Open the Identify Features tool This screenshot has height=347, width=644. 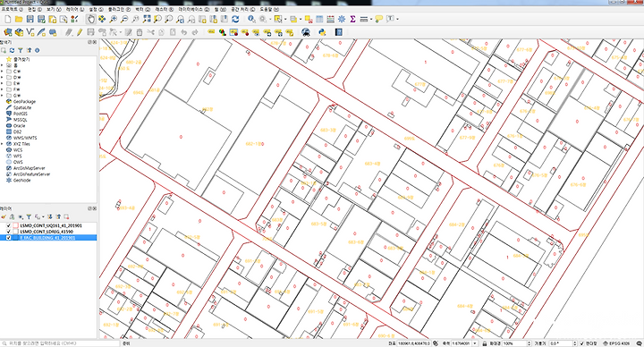tap(251, 19)
